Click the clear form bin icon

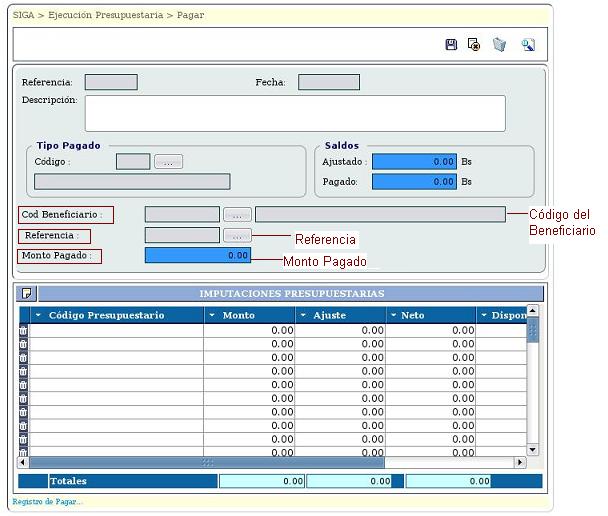coord(499,45)
